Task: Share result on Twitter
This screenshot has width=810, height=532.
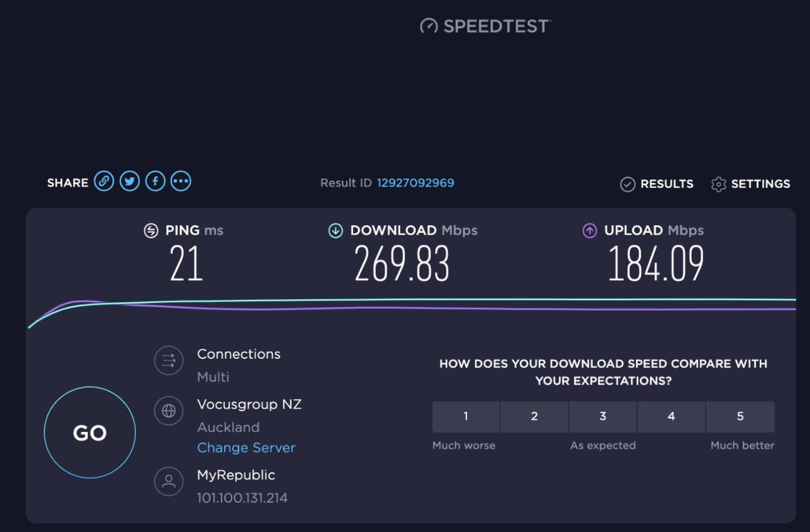Action: 130,182
